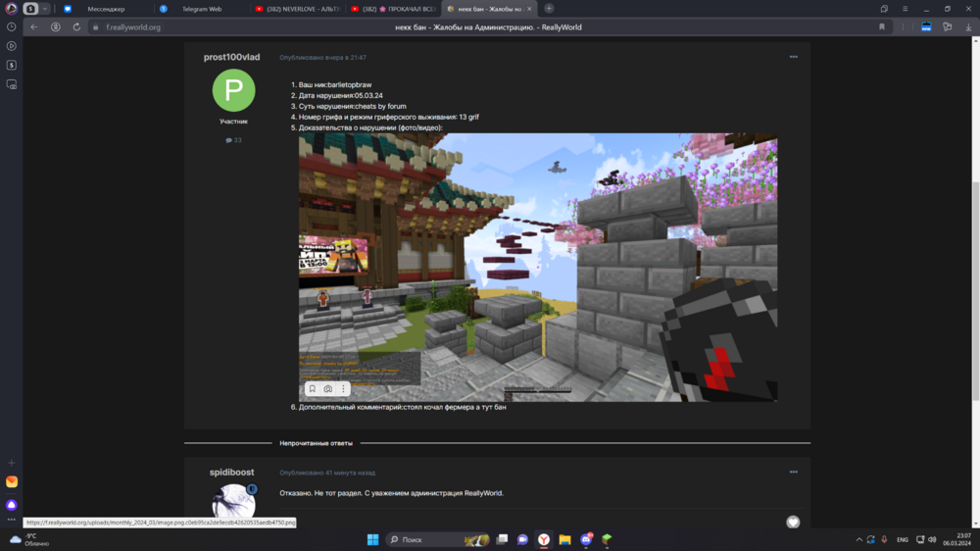Click the page vertical scrollbar
This screenshot has width=980, height=551.
975,291
